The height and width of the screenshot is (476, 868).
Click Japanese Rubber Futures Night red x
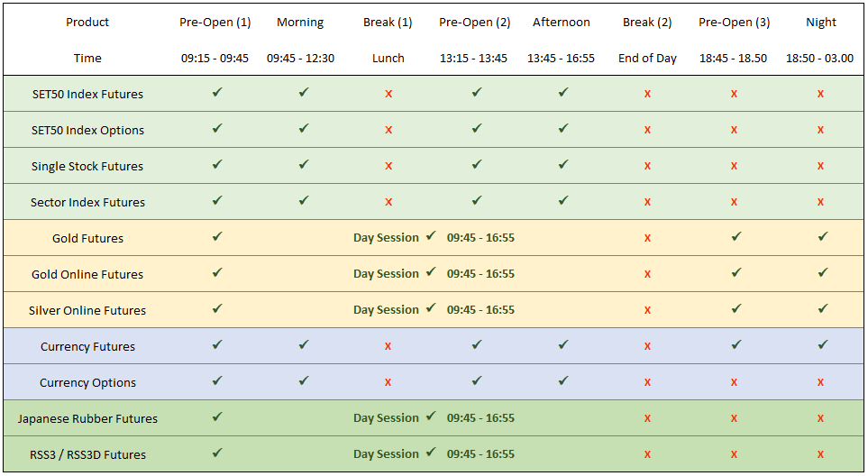pos(820,418)
